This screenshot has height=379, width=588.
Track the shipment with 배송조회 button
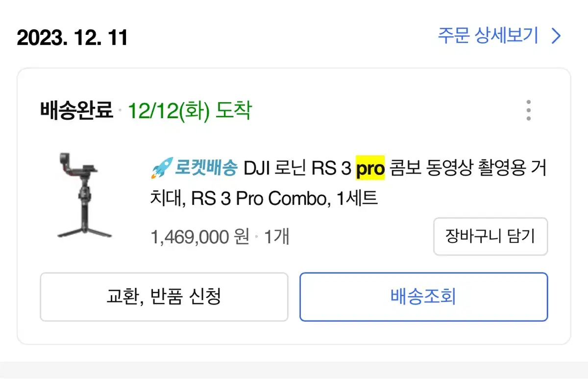[423, 297]
